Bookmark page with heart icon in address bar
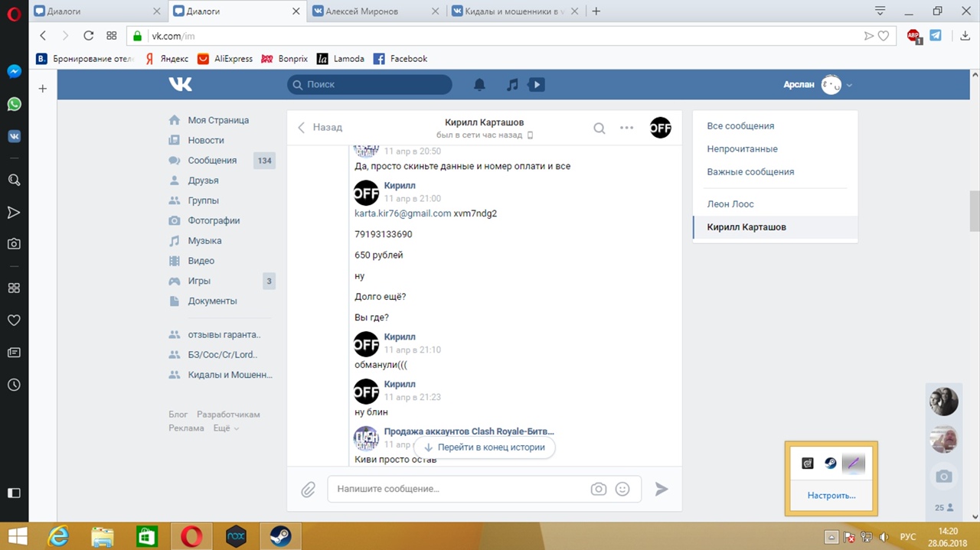 click(884, 36)
